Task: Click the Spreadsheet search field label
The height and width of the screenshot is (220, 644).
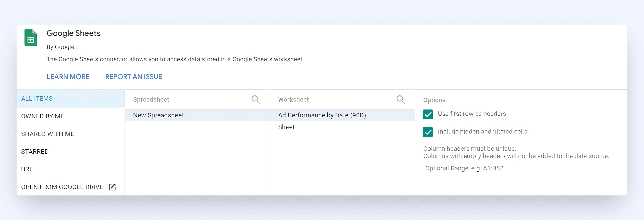Action: pyautogui.click(x=151, y=99)
